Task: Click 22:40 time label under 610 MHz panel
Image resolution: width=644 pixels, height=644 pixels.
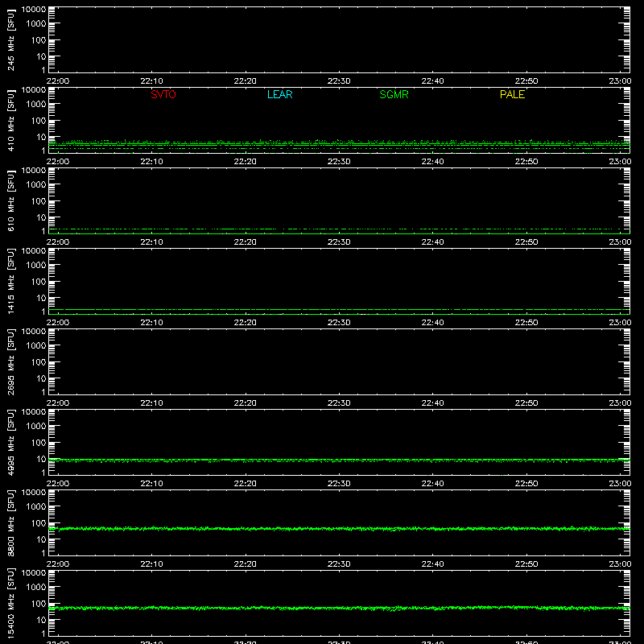Action: 432,242
